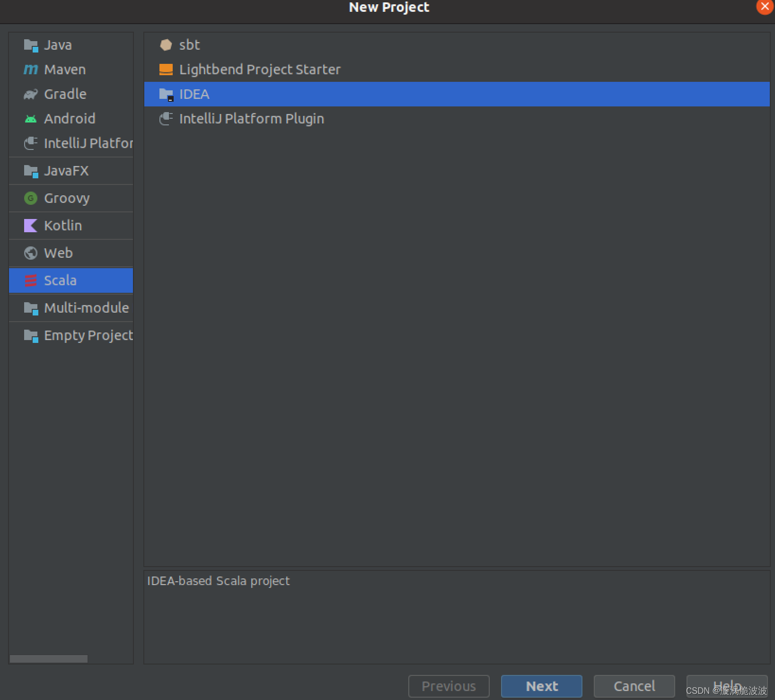The image size is (775, 700).
Task: Close the New Project window
Action: tap(765, 7)
